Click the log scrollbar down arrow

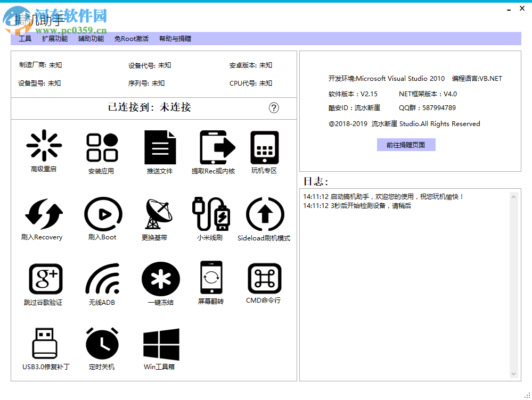click(514, 373)
